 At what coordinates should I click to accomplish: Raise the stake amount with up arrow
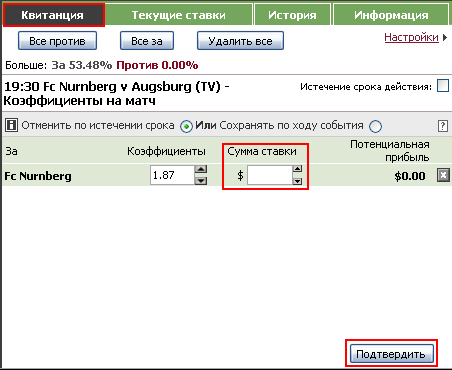297,169
